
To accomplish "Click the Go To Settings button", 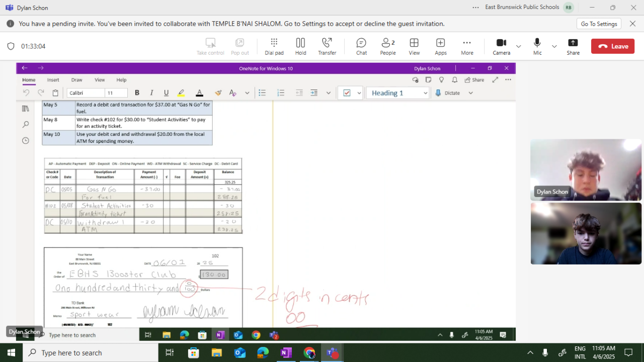I will point(599,24).
